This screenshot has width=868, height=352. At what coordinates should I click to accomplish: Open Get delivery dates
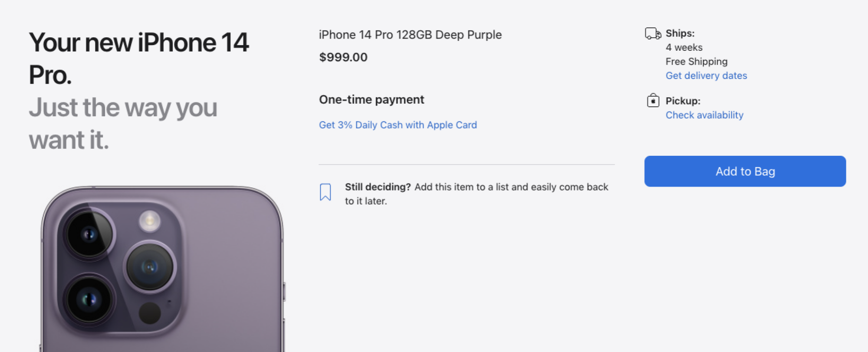(706, 76)
